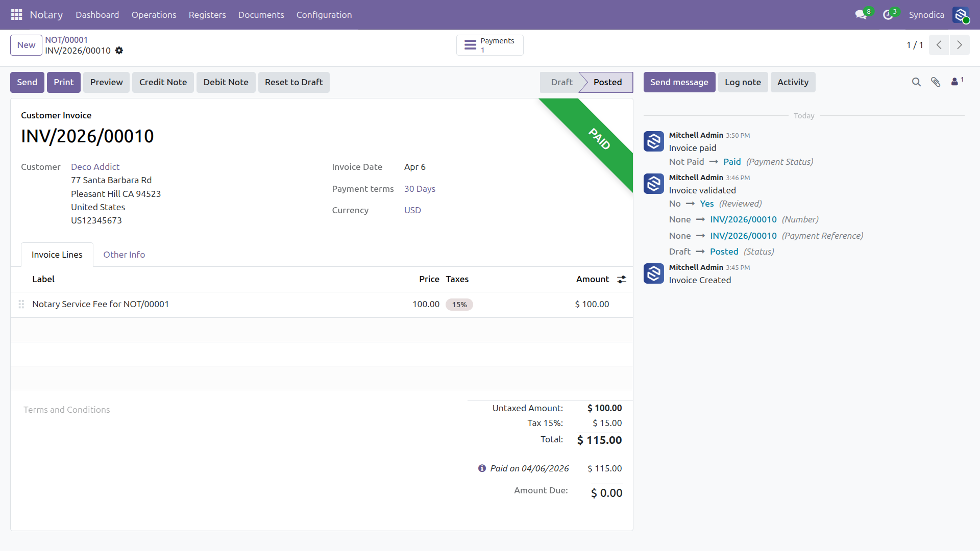This screenshot has height=551, width=980.
Task: Open the activities clock icon
Action: click(888, 15)
